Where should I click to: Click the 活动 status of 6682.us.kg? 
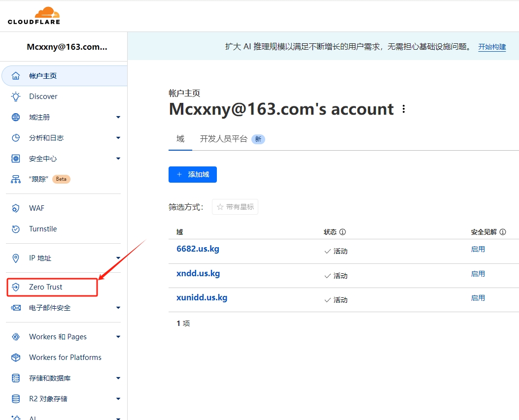tap(336, 251)
